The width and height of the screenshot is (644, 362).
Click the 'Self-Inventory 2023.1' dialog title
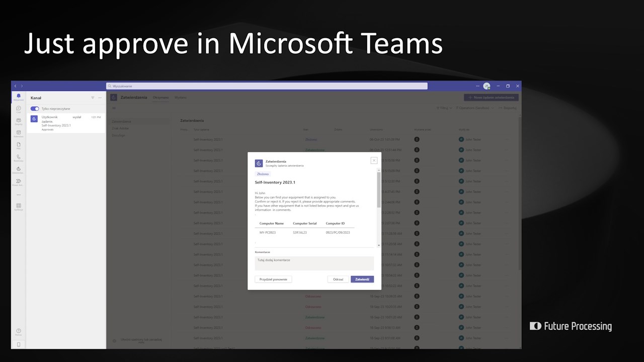275,183
